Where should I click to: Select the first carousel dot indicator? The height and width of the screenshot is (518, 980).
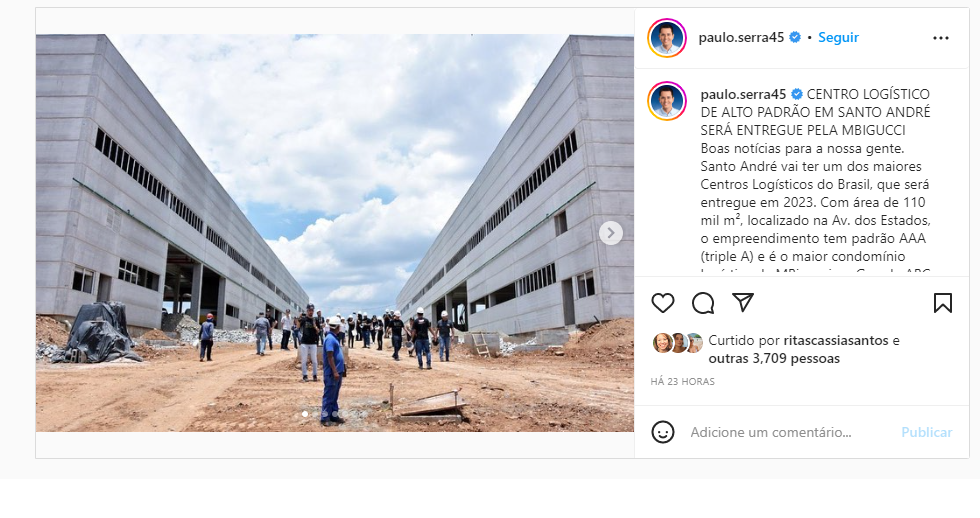pyautogui.click(x=304, y=414)
